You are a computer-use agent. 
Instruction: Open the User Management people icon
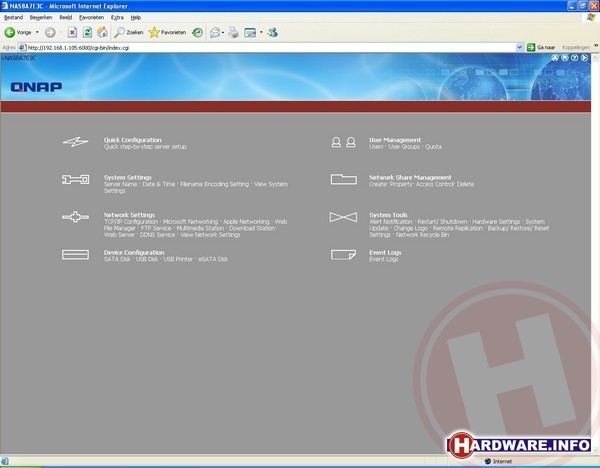343,143
